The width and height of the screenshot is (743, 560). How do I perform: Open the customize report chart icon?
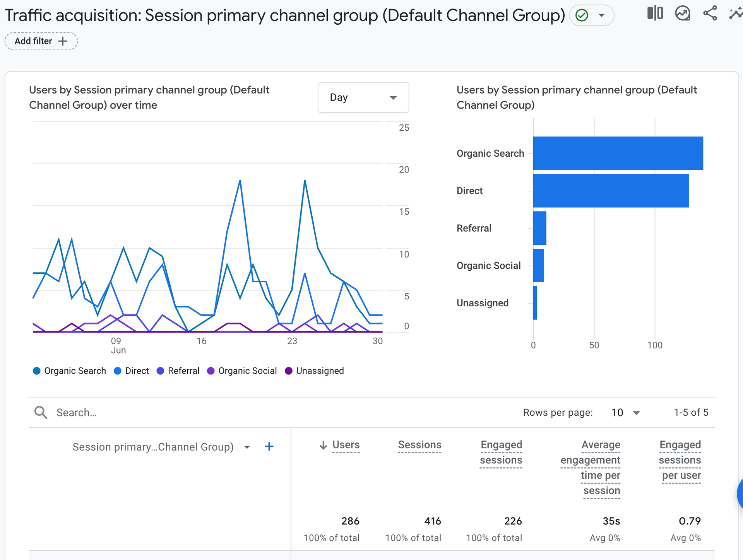683,14
